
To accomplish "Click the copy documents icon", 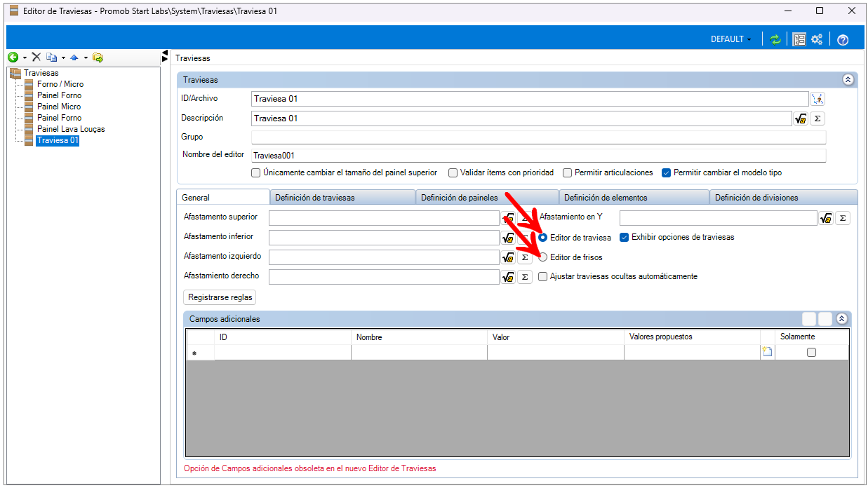I will (x=51, y=57).
